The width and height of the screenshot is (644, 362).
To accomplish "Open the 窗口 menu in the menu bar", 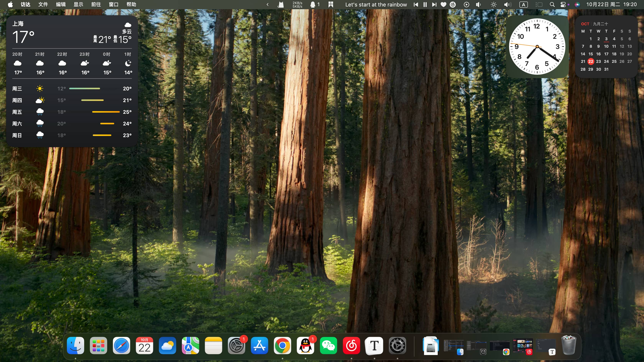I will pos(114,4).
